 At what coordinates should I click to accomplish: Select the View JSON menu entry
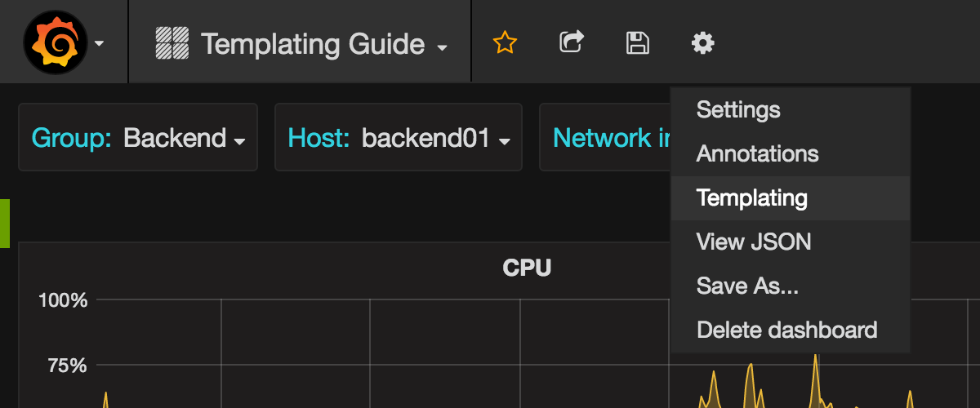(753, 242)
